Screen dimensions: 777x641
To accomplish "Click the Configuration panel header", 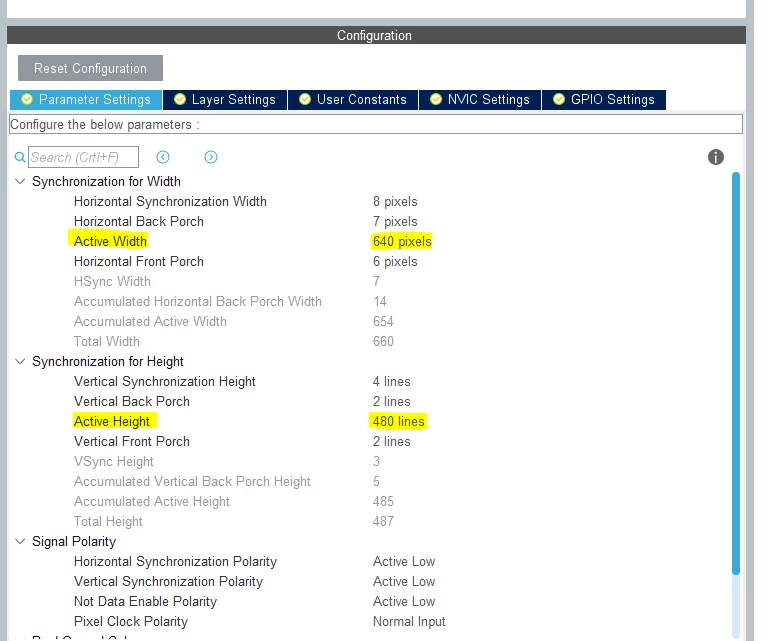I will 376,35.
